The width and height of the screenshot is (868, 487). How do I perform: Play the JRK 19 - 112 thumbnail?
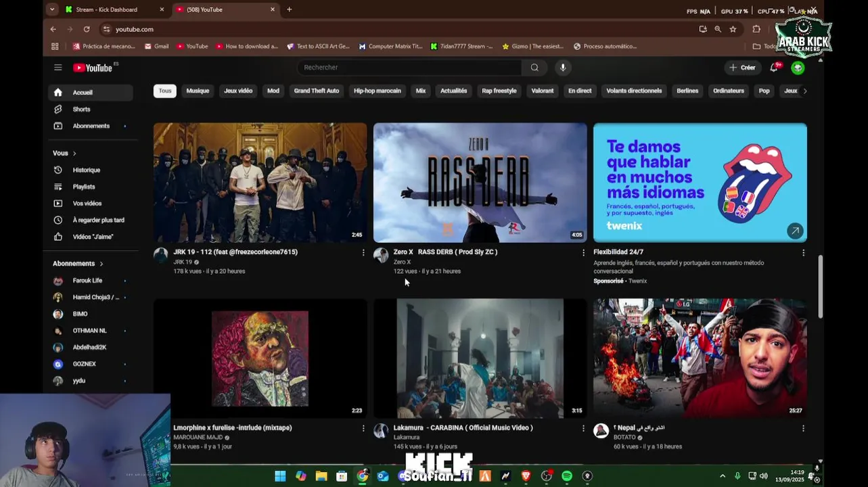260,183
